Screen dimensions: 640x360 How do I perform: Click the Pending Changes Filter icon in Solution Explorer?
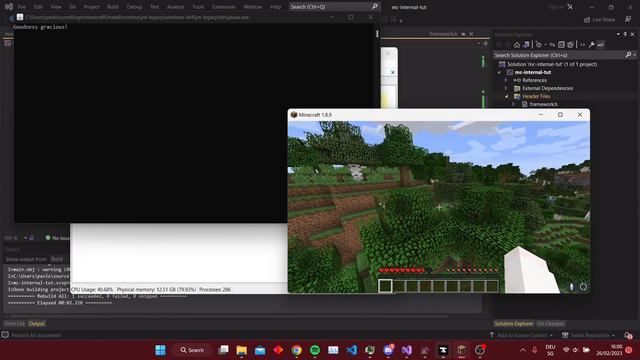click(539, 45)
